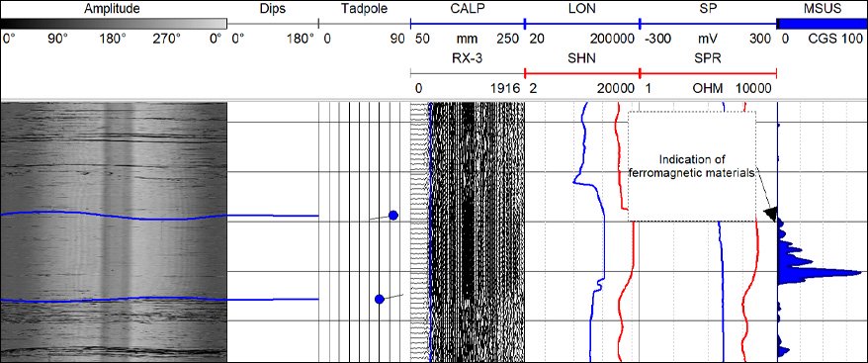The width and height of the screenshot is (868, 363).
Task: Select the MSUS column header
Action: [x=823, y=9]
